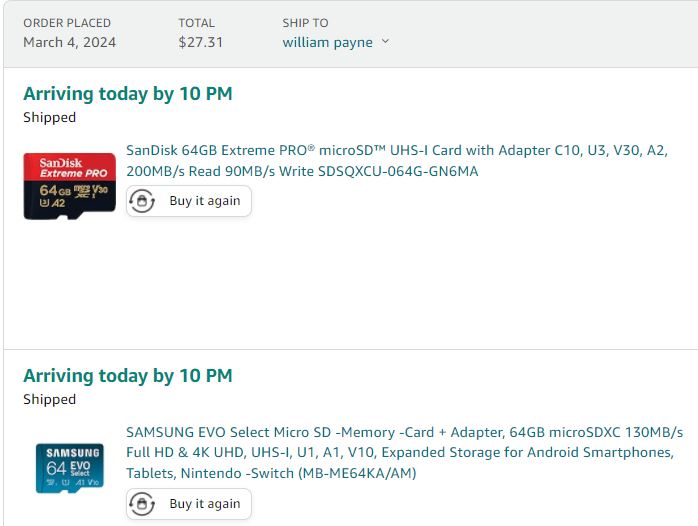The height and width of the screenshot is (526, 698).
Task: Expand the Ship To chevron next to william payne
Action: [x=385, y=42]
